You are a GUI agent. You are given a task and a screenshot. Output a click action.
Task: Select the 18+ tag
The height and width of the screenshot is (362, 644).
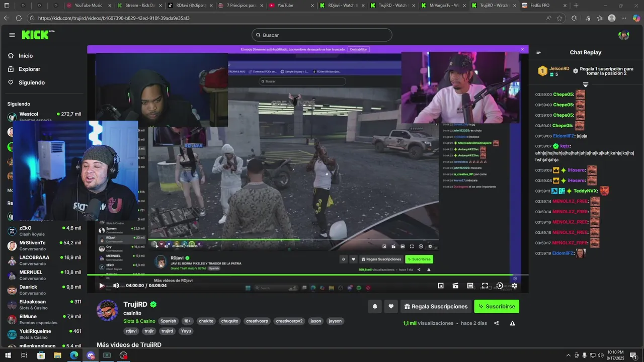[x=187, y=321]
